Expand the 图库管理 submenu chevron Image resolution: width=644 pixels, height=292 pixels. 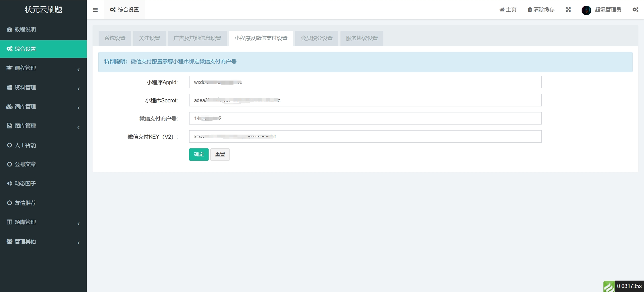[x=78, y=127]
